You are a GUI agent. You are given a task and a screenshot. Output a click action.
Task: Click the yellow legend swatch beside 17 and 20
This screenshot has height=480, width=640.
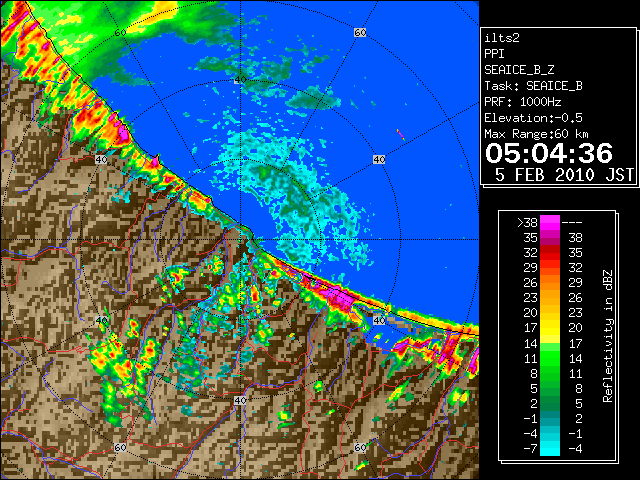click(550, 328)
